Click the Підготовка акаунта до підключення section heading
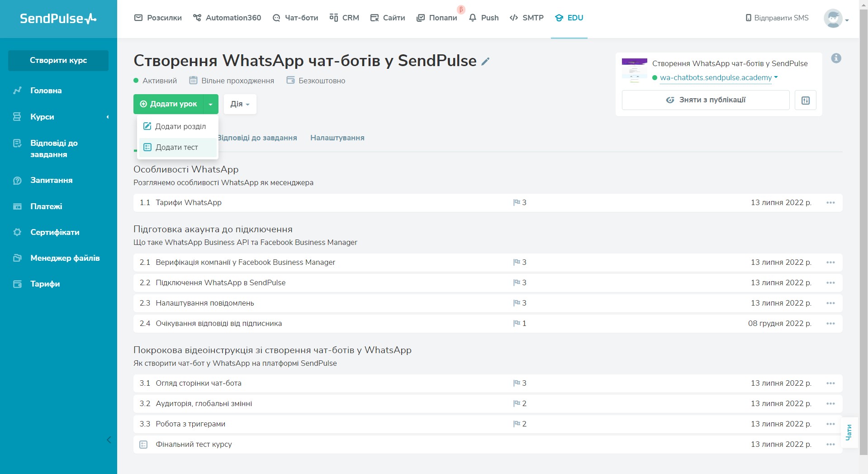 coord(213,229)
